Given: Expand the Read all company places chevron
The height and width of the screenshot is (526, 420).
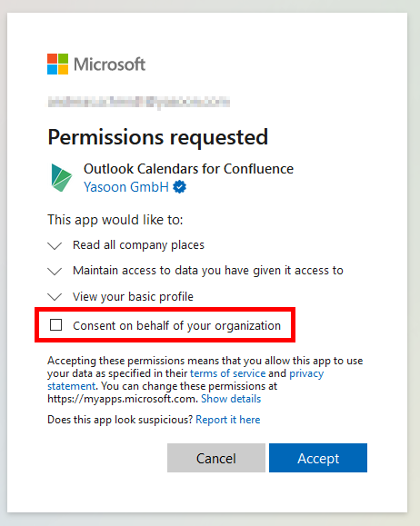Looking at the screenshot, I should point(55,245).
